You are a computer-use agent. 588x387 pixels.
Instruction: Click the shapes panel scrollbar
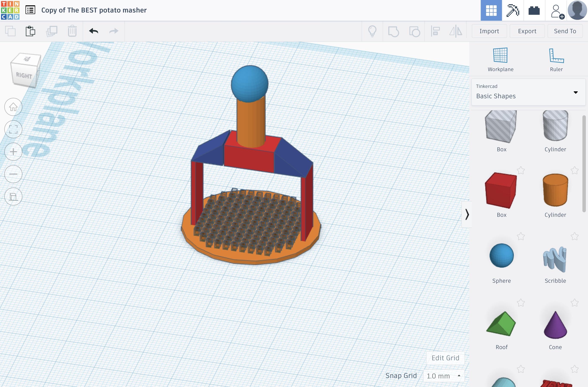pos(584,164)
